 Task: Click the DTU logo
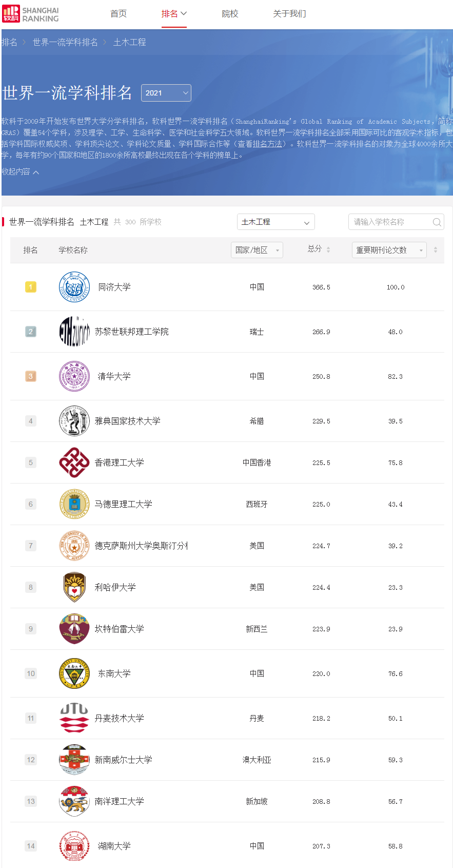(74, 718)
